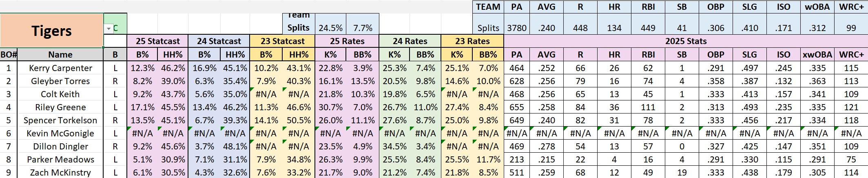
Task: Click the green 24 Rates header
Action: click(410, 41)
